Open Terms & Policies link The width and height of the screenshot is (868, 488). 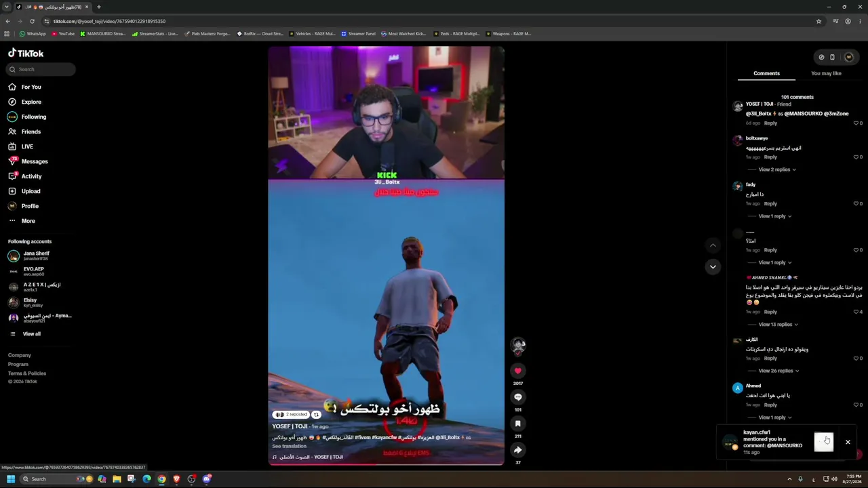pos(27,373)
